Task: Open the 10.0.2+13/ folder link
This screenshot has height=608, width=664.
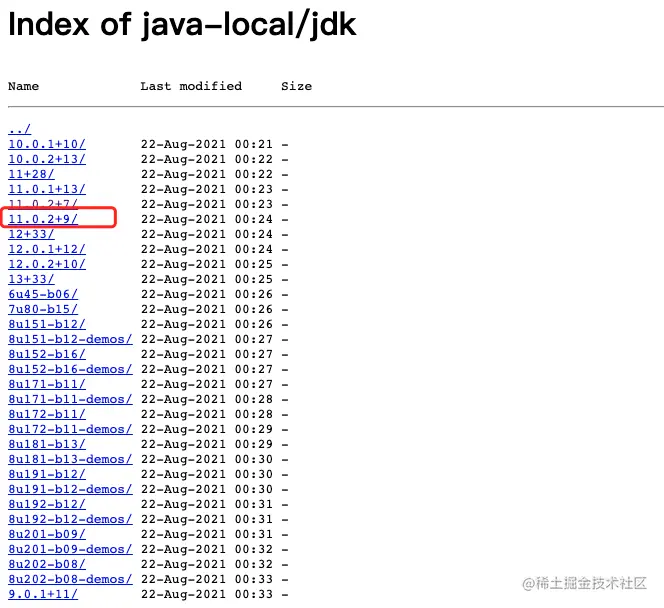Action: pyautogui.click(x=47, y=159)
